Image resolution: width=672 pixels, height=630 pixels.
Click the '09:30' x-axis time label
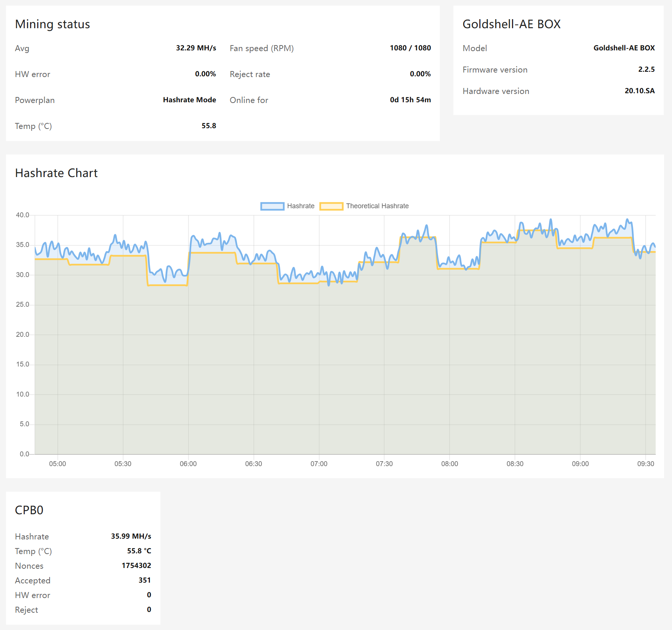(x=646, y=464)
